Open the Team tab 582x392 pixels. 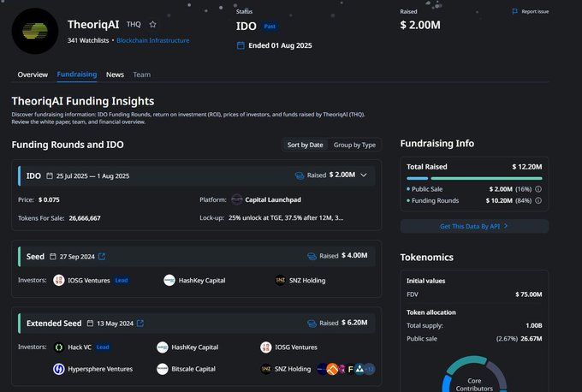tap(141, 75)
